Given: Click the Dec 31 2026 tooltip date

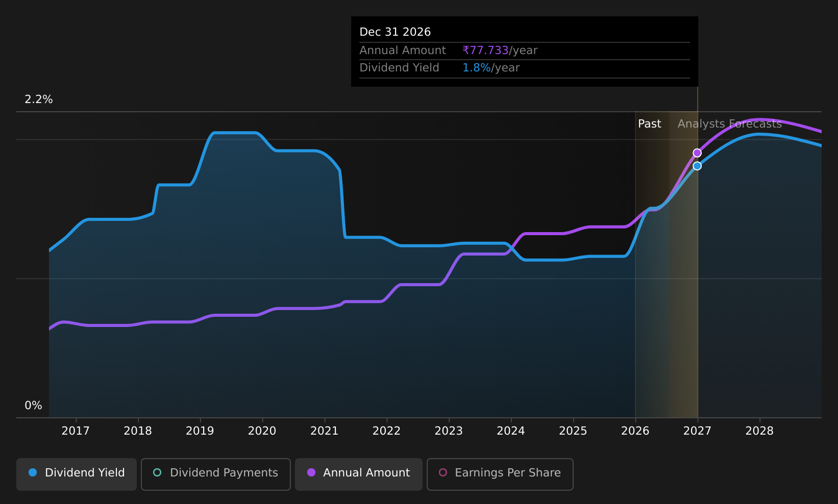Looking at the screenshot, I should [395, 32].
